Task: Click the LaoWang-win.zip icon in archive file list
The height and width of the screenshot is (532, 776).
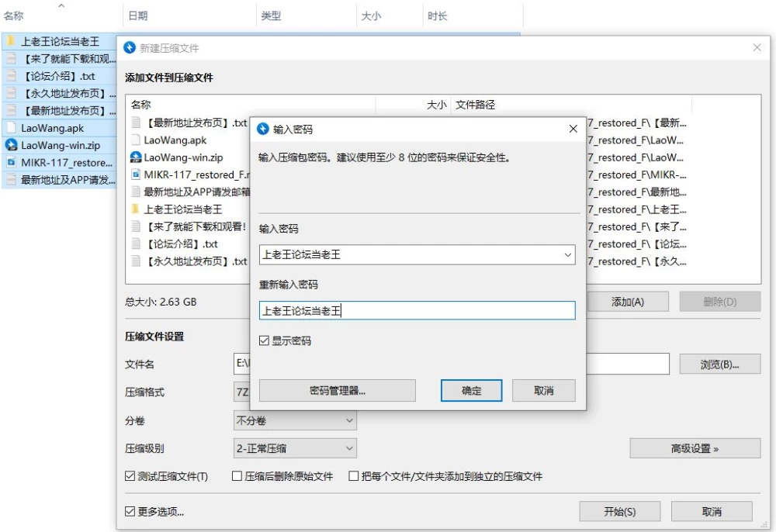Action: (x=136, y=157)
